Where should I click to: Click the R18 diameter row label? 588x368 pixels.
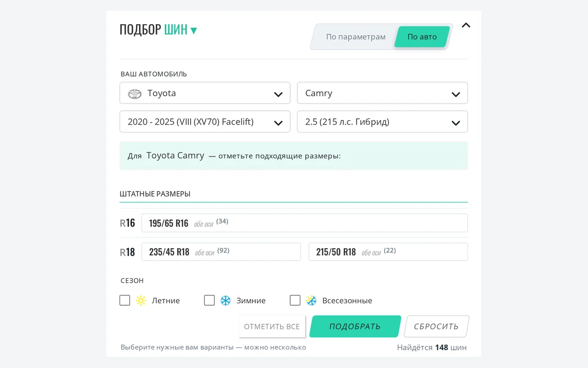point(127,252)
